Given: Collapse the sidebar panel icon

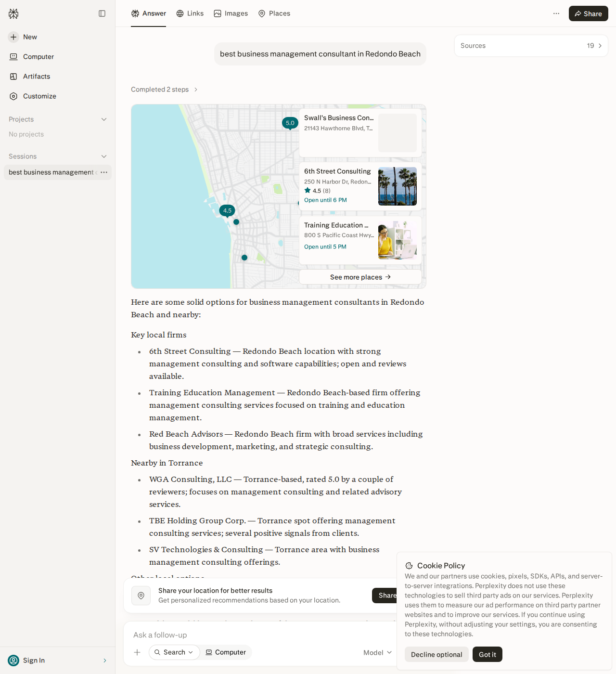Looking at the screenshot, I should [x=102, y=13].
